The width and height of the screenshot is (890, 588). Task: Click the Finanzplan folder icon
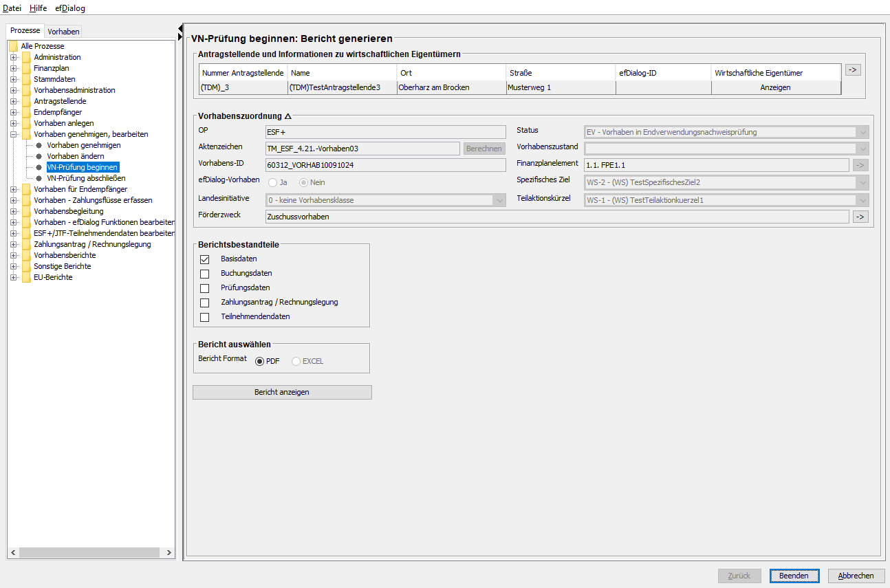26,68
